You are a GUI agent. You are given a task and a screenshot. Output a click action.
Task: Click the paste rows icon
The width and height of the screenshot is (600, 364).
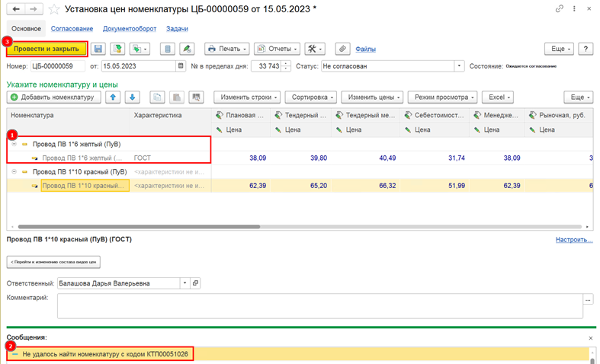[x=177, y=97]
